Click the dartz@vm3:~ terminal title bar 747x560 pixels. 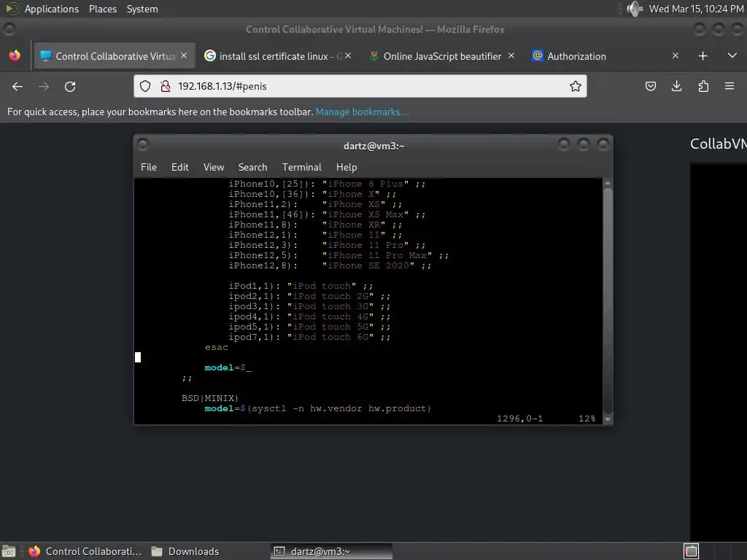pyautogui.click(x=373, y=146)
